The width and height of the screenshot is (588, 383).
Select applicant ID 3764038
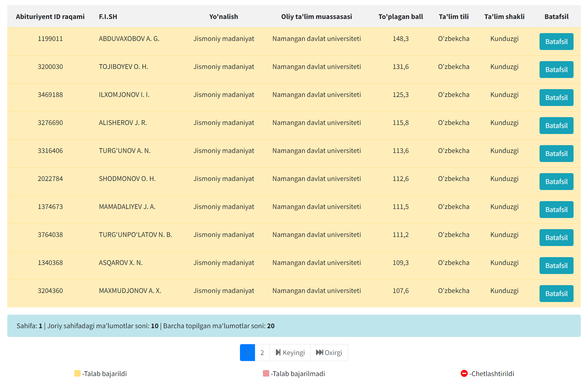[x=50, y=235]
